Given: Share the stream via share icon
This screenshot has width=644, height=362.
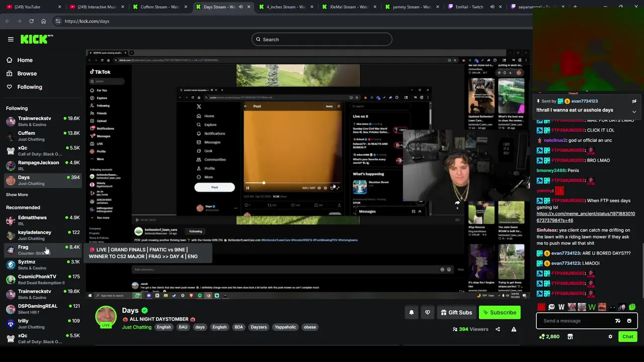Looking at the screenshot, I should click(x=498, y=329).
